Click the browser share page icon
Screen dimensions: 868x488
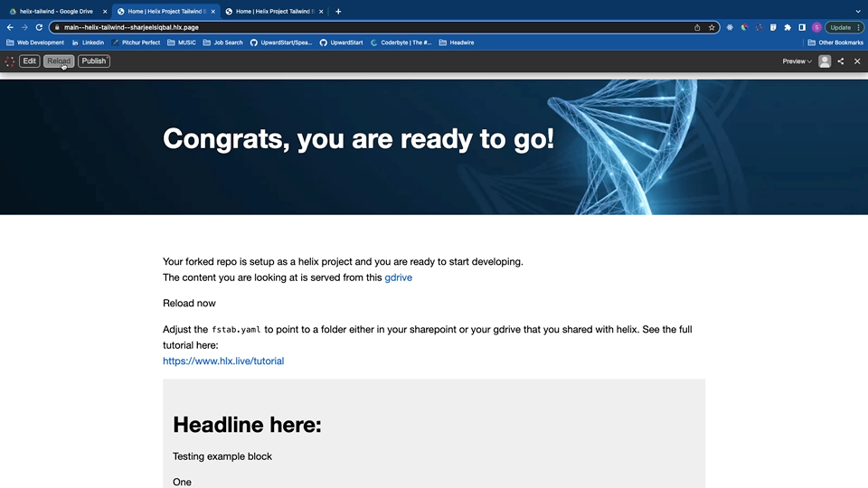[697, 27]
